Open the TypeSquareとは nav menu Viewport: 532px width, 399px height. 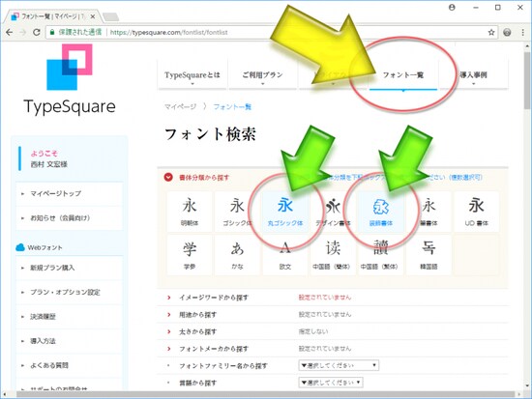192,75
